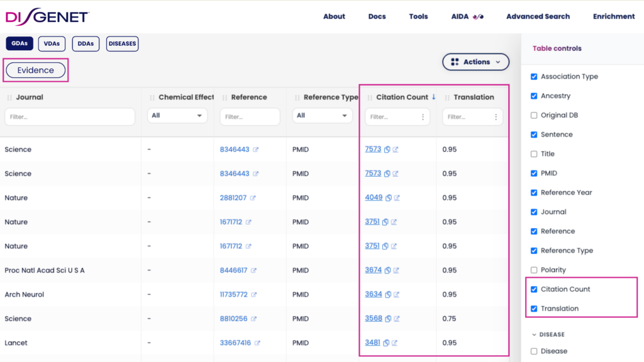Click the external link icon beside citation 3674

pyautogui.click(x=396, y=270)
